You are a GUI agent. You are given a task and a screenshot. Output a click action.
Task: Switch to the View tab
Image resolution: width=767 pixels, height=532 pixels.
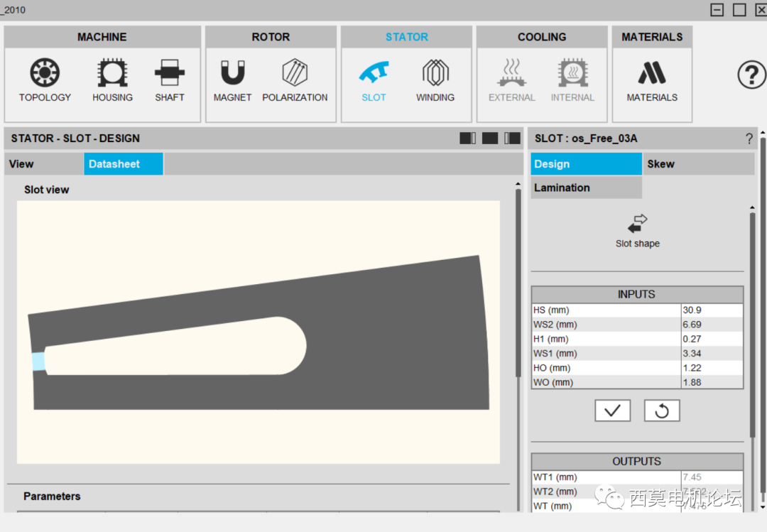tap(45, 164)
